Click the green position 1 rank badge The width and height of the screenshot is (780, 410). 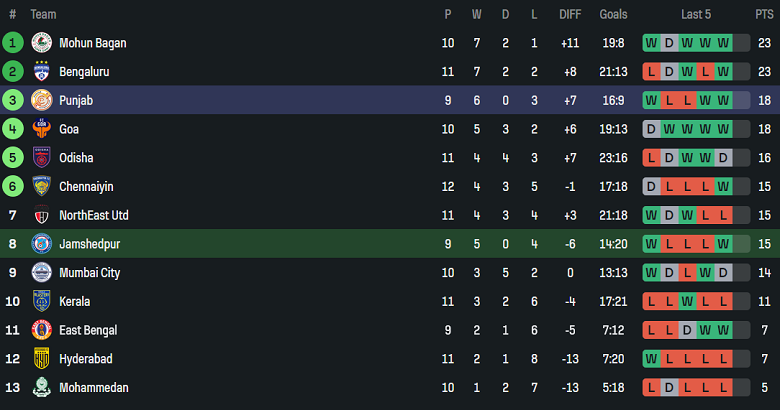(12, 43)
